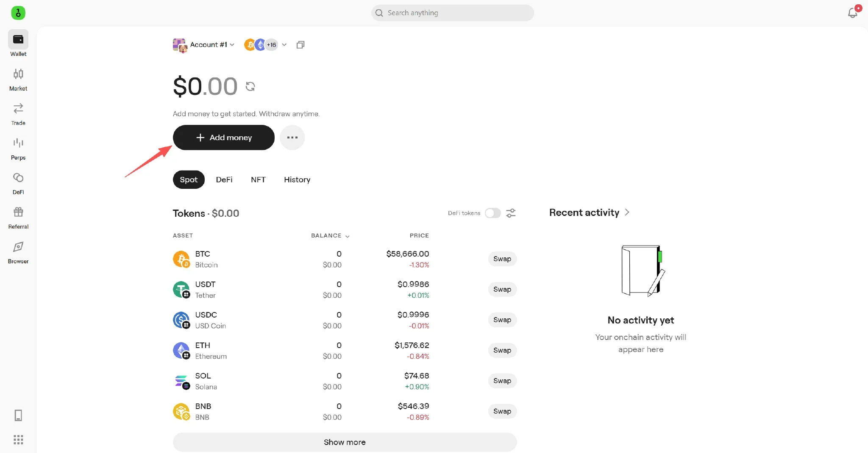Refresh the balance with the refresh icon

click(x=250, y=86)
